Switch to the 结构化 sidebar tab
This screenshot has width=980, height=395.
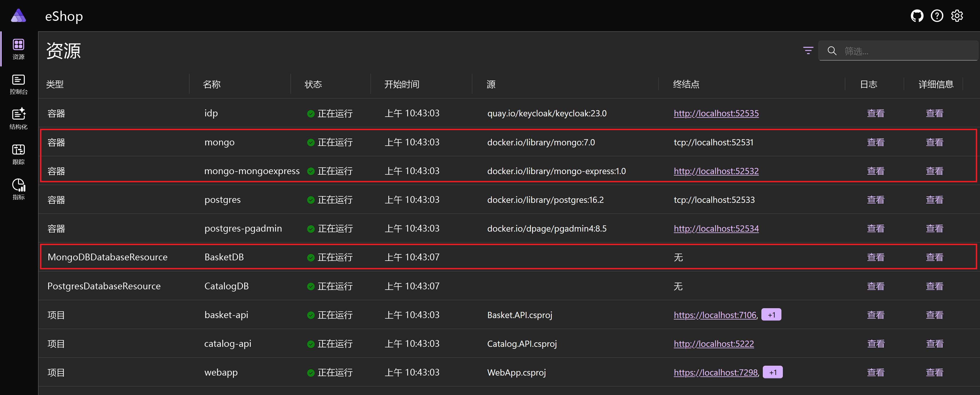[x=18, y=119]
